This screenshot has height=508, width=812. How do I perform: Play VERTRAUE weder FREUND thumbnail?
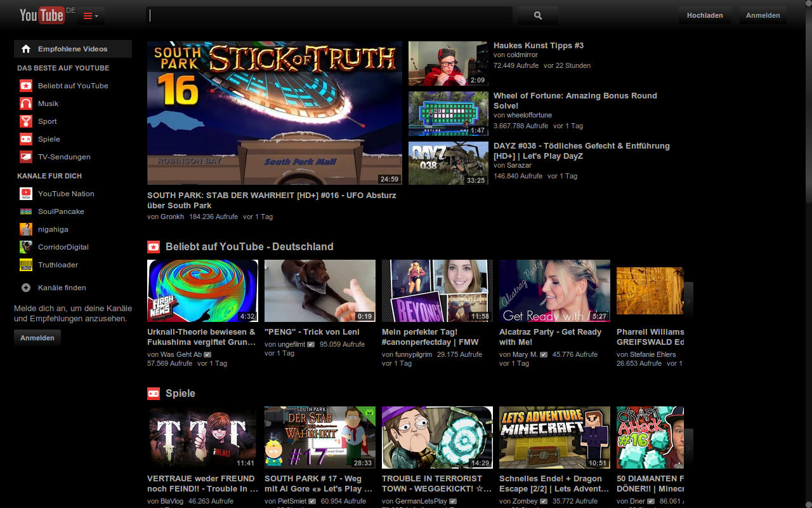[202, 438]
